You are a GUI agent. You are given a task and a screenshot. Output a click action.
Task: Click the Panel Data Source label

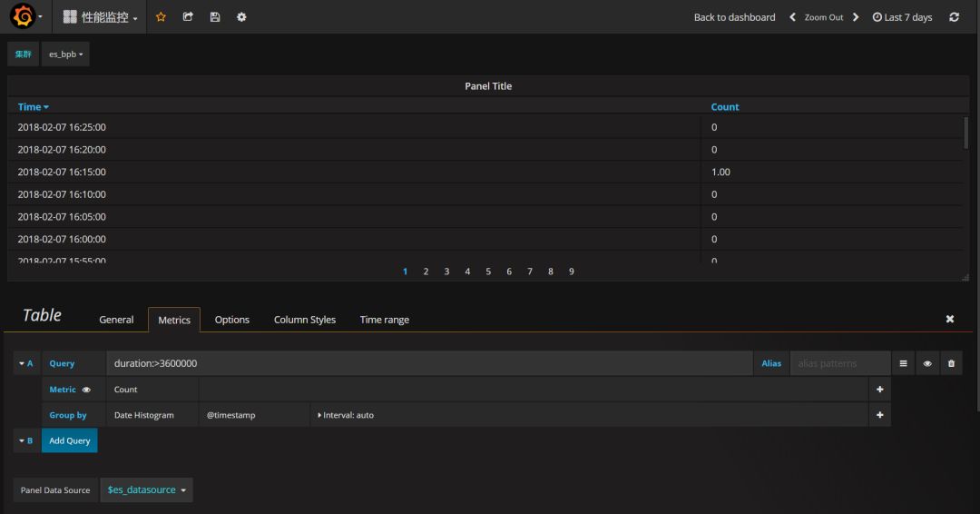(55, 489)
